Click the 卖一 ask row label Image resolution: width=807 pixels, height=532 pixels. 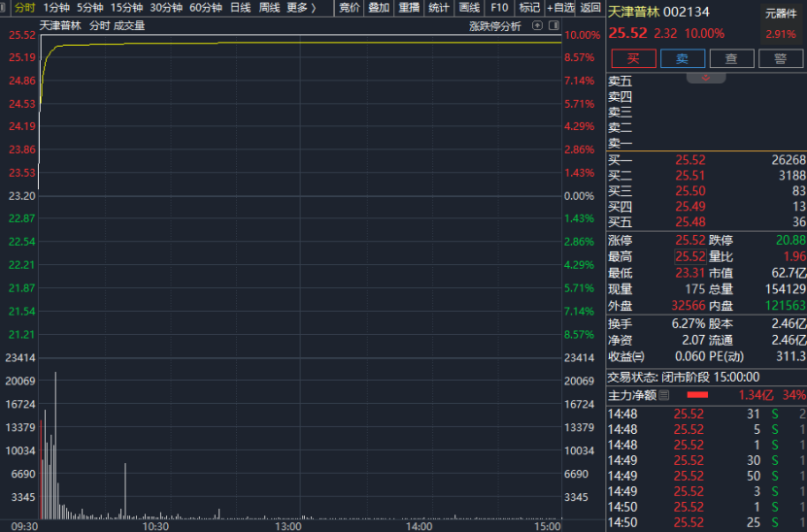[x=620, y=144]
